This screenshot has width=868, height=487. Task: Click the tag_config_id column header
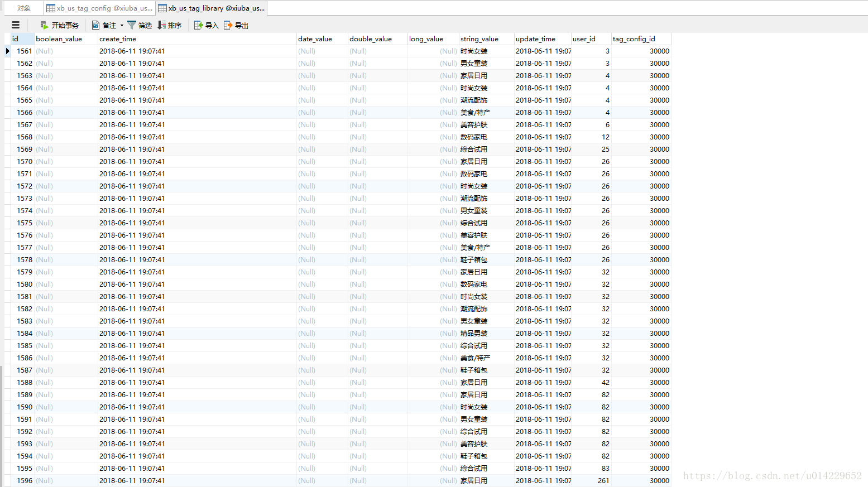(641, 39)
